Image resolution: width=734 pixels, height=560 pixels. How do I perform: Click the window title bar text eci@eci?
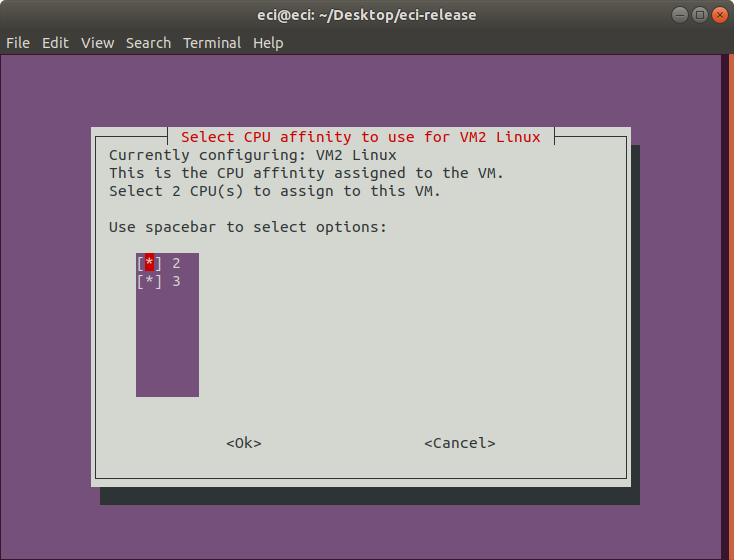coord(286,15)
